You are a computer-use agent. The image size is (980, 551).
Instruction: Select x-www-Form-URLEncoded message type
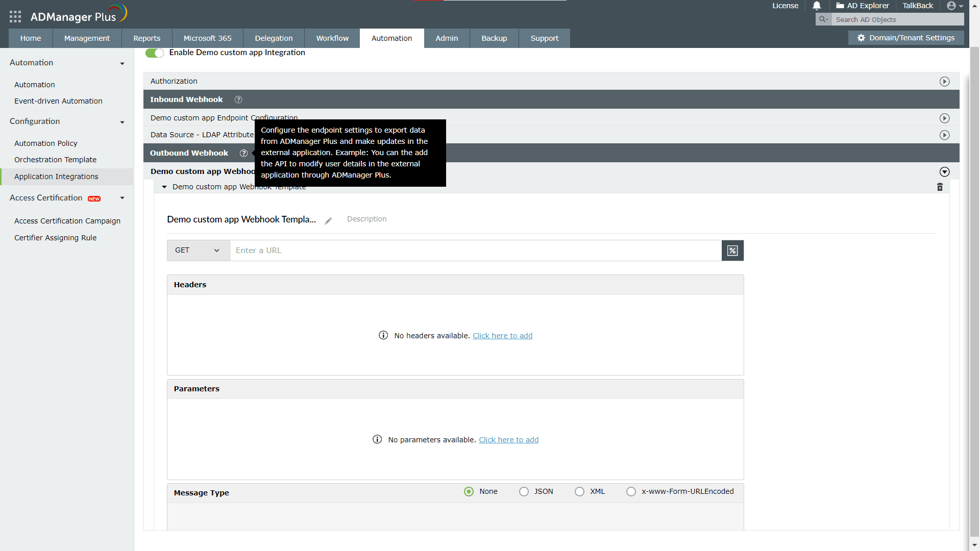(631, 491)
